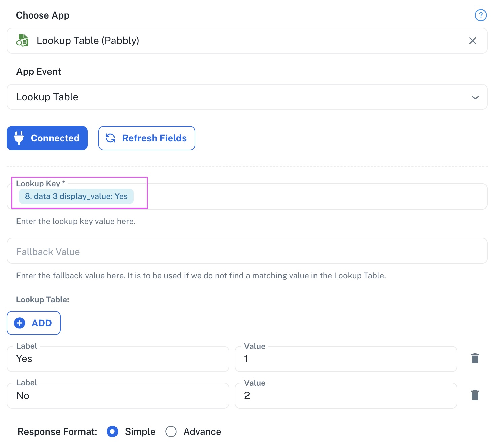Screen dimensions: 495x448
Task: Edit the Value field containing 1
Action: pyautogui.click(x=346, y=359)
